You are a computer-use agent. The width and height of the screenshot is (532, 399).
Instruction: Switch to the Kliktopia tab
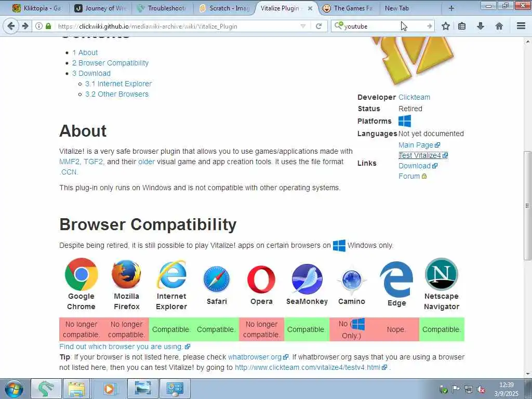(x=37, y=8)
